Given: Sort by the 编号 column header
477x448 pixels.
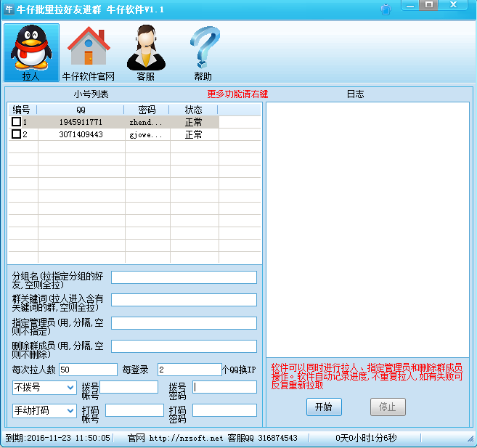Looking at the screenshot, I should point(22,110).
